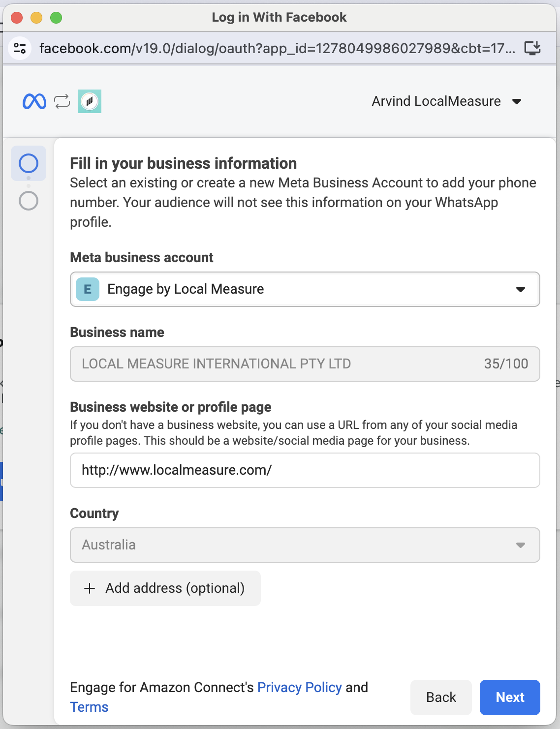This screenshot has height=729, width=560.
Task: Open site information icon in address bar
Action: pos(20,48)
